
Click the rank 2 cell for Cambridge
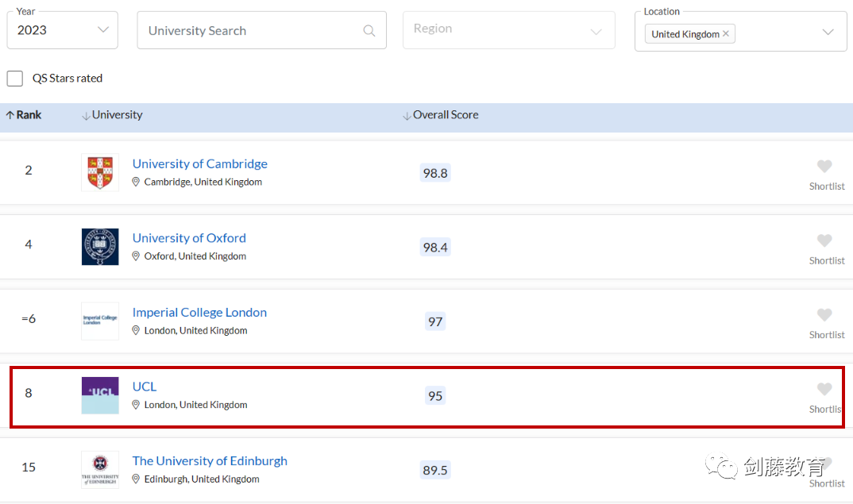29,170
